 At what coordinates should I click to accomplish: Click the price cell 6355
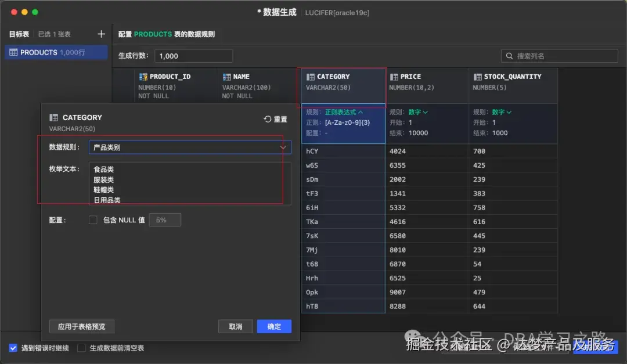tap(427, 165)
